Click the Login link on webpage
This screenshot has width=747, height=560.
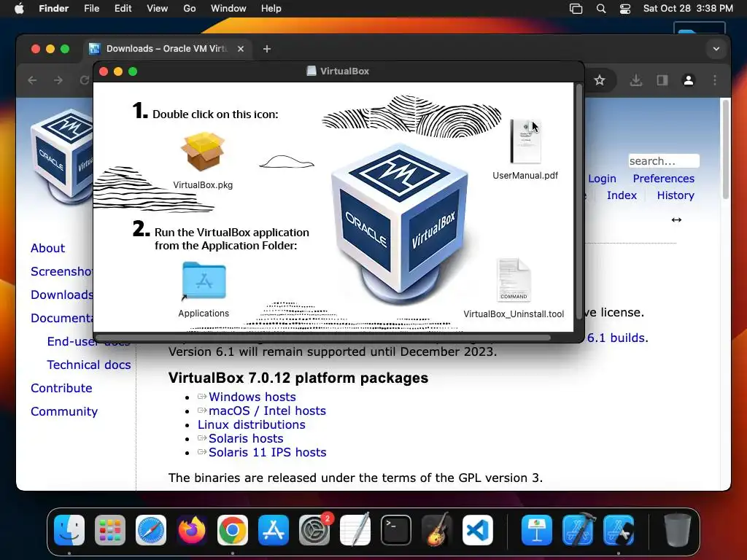click(x=602, y=179)
